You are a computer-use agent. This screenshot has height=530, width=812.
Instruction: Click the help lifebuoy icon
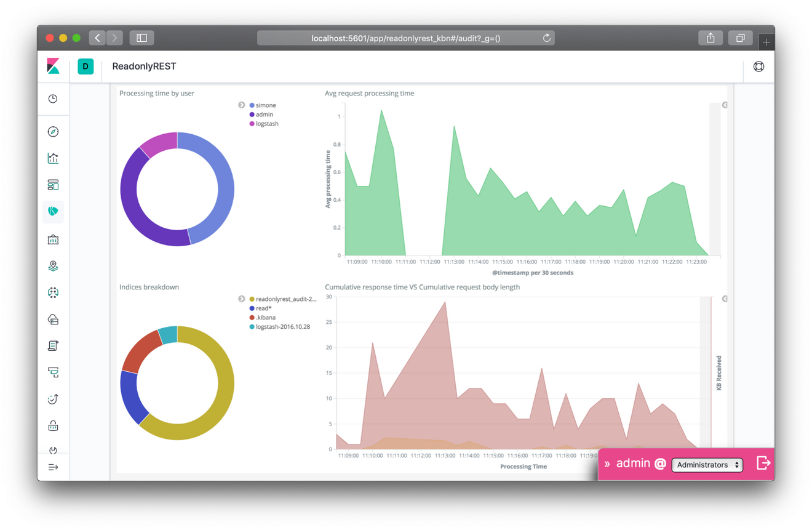[758, 66]
